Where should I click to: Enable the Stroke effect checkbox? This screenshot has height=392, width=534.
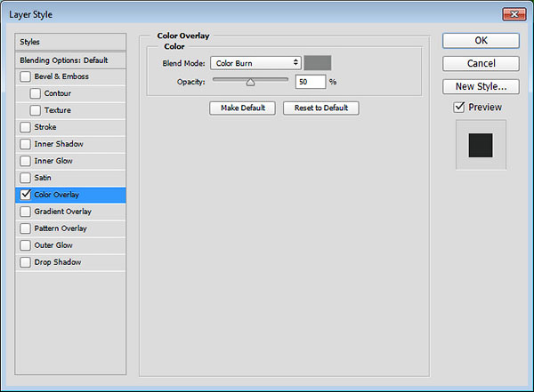tap(25, 127)
